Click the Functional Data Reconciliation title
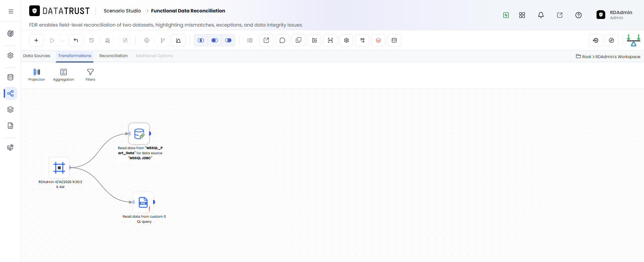 click(x=188, y=11)
